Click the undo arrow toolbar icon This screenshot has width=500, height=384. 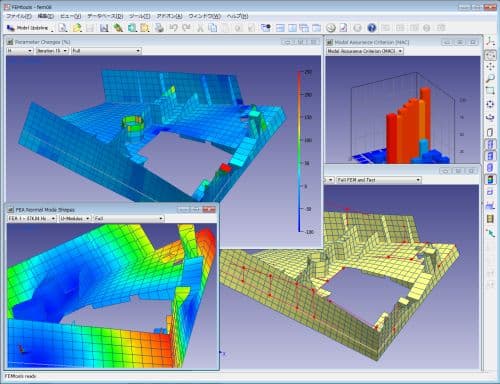pyautogui.click(x=173, y=28)
